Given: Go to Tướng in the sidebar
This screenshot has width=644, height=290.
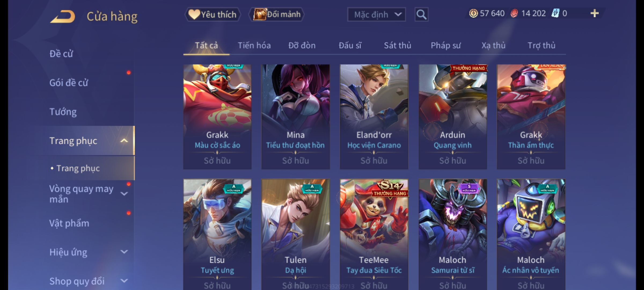Looking at the screenshot, I should click(63, 112).
